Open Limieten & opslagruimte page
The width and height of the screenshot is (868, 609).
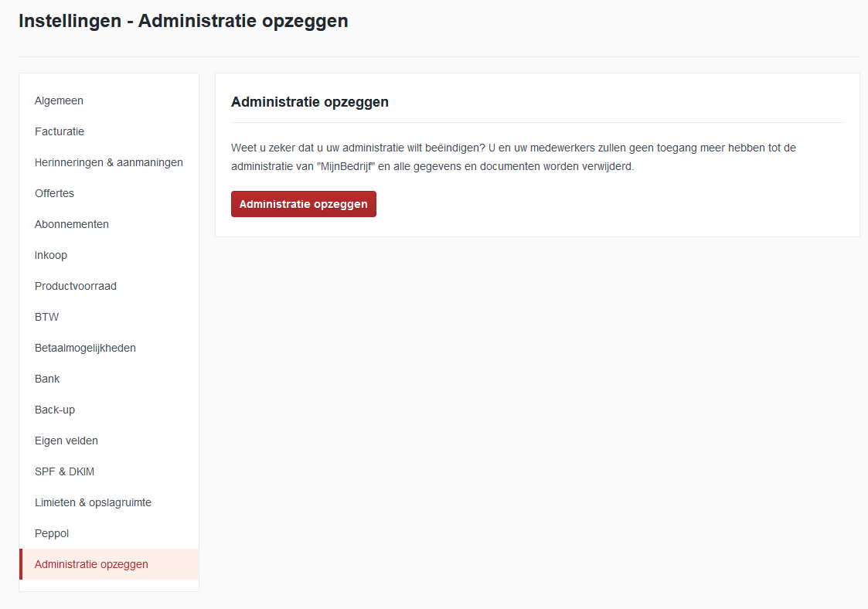pyautogui.click(x=93, y=502)
